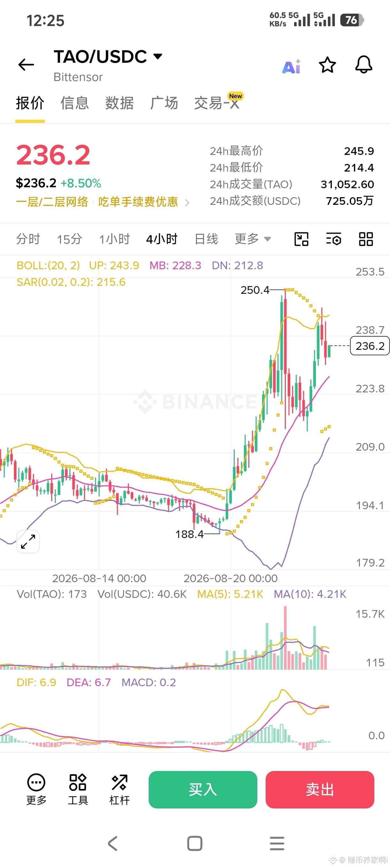Tap the Android back navigation button

[x=113, y=843]
